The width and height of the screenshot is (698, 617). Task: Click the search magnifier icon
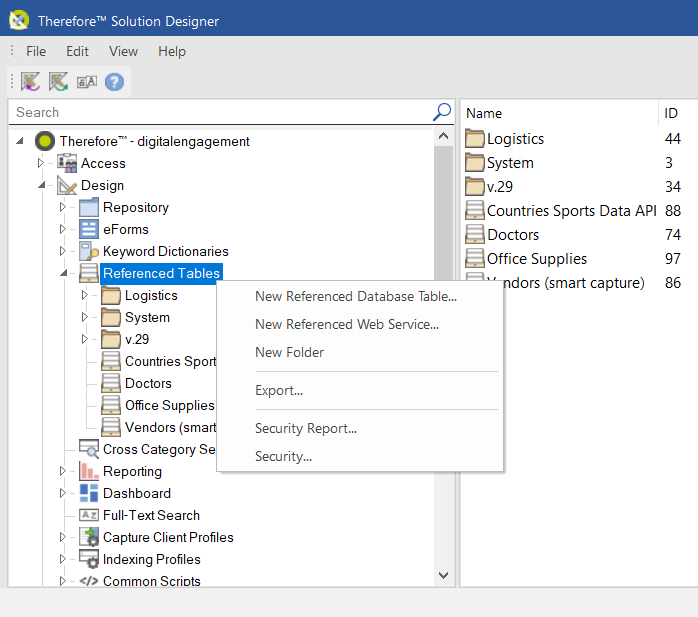[x=442, y=112]
